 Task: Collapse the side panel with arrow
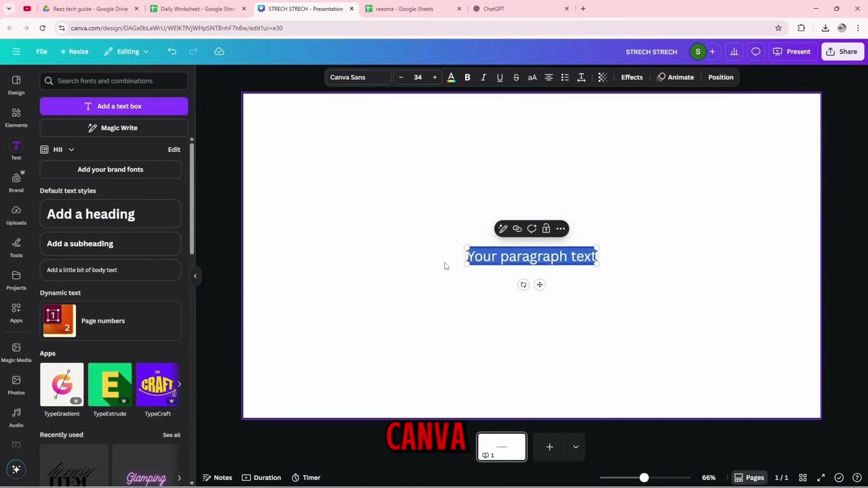[x=195, y=276]
